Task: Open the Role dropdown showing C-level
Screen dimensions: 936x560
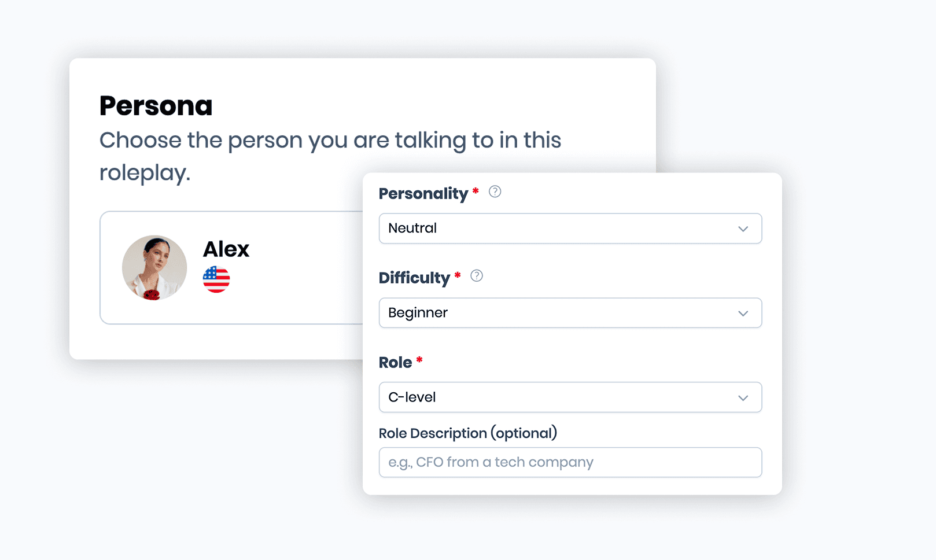Action: 570,397
